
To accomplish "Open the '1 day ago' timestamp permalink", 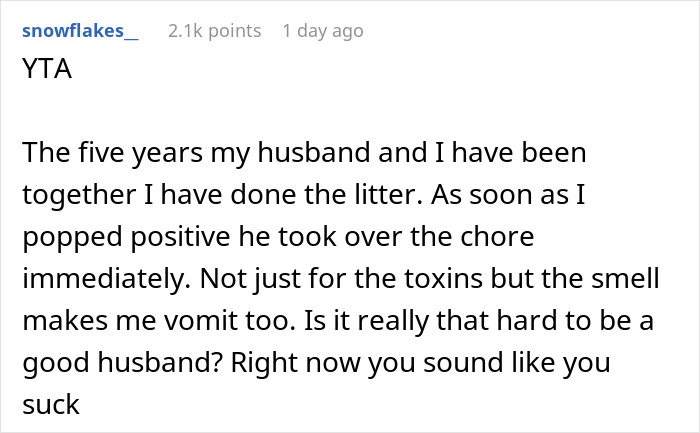I will (323, 31).
